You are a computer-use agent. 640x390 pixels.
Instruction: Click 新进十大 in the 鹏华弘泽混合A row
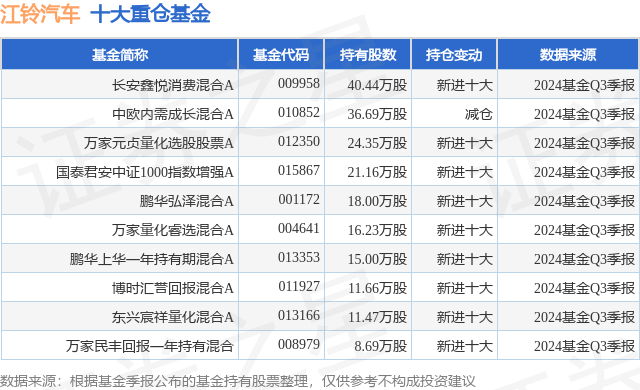(x=465, y=201)
